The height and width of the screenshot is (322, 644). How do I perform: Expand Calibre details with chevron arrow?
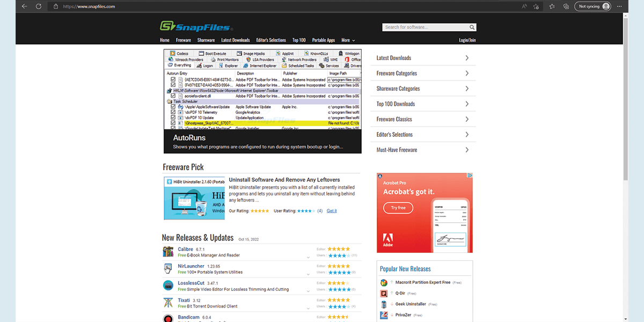coord(308,258)
